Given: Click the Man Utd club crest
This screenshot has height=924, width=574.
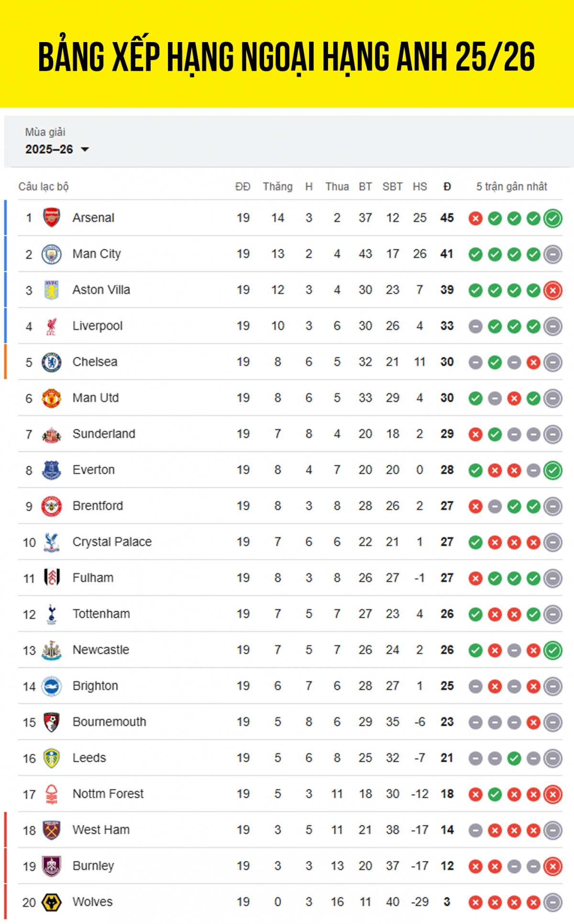Looking at the screenshot, I should coord(52,398).
